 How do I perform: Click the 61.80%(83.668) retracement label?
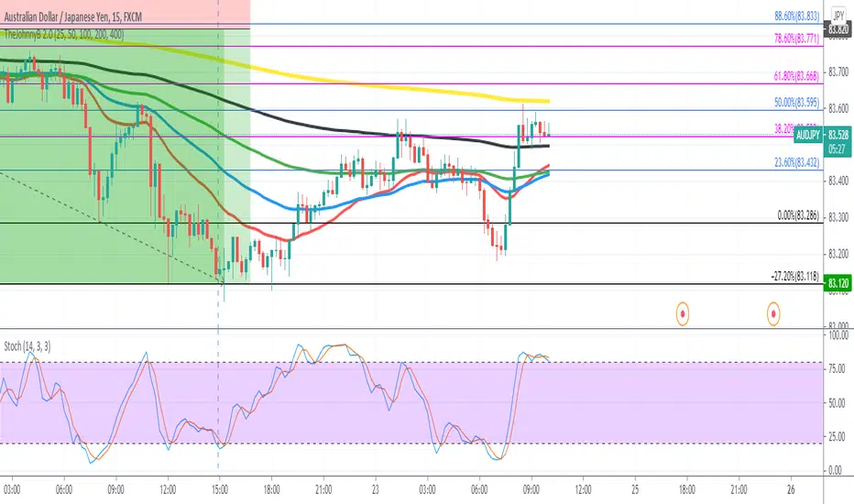pos(797,76)
